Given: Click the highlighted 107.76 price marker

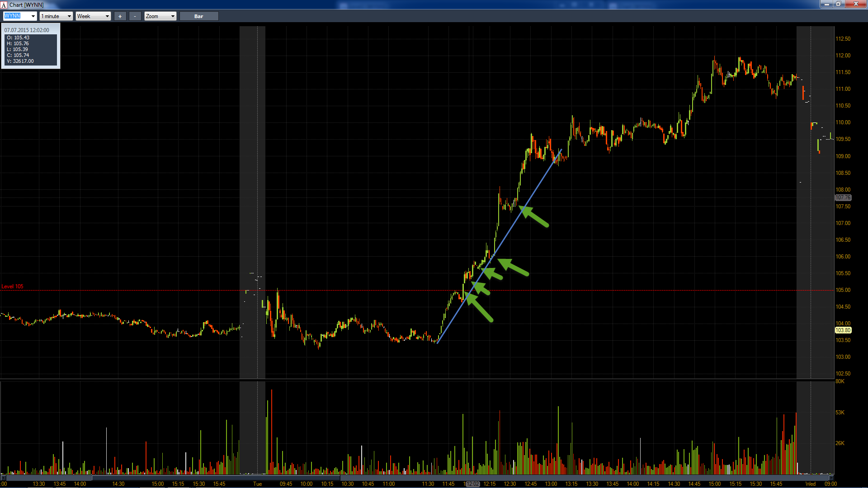Looking at the screenshot, I should [x=843, y=197].
